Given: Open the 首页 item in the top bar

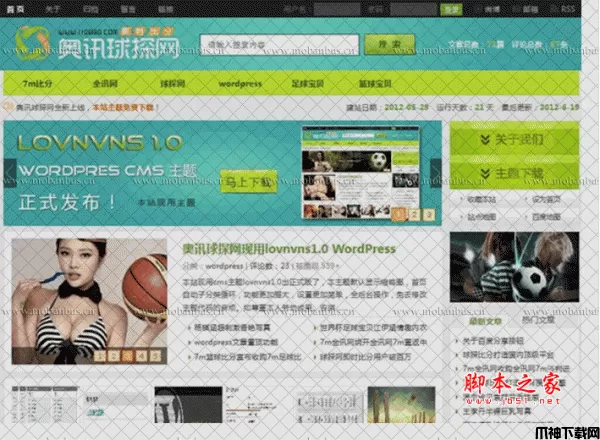Looking at the screenshot, I should 15,9.
